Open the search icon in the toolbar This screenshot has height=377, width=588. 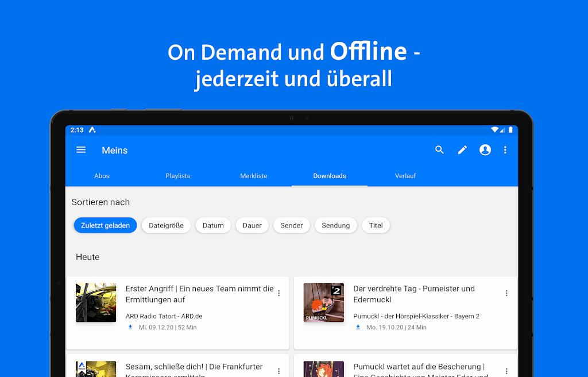(439, 150)
